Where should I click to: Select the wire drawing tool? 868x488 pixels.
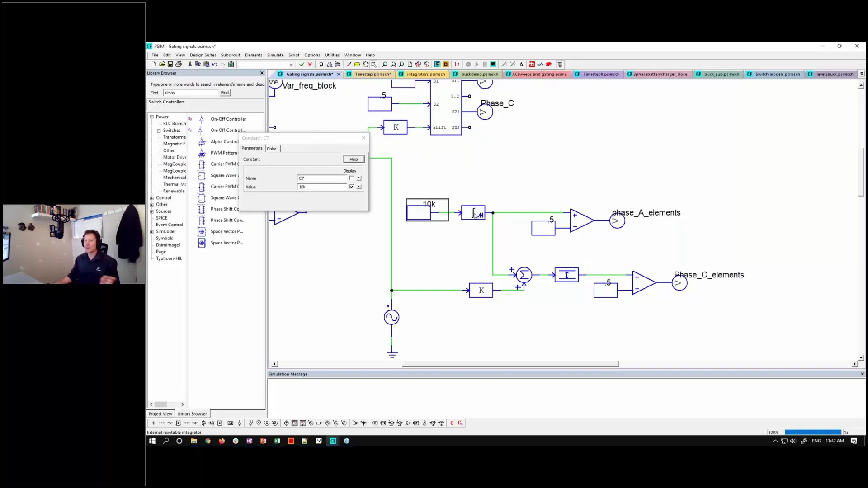click(349, 65)
